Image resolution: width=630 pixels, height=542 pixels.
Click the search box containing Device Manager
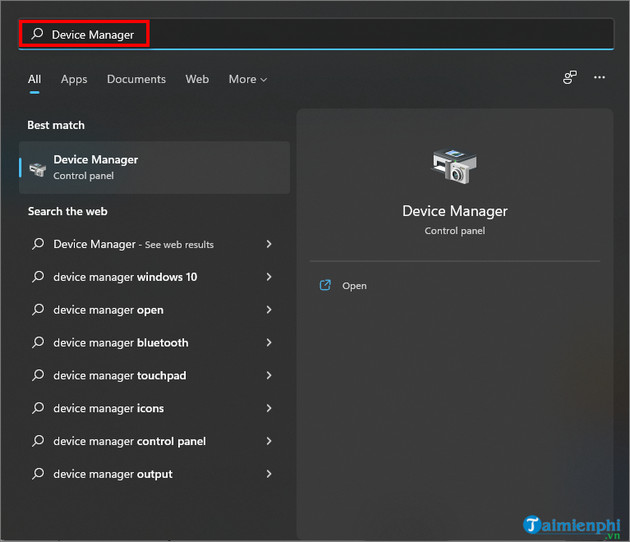pyautogui.click(x=316, y=34)
